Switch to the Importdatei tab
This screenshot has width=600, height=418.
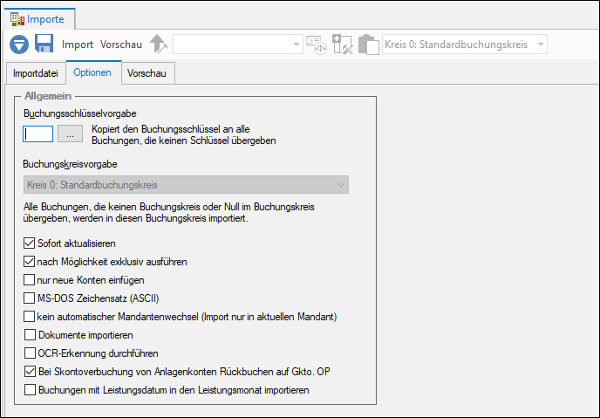[36, 73]
